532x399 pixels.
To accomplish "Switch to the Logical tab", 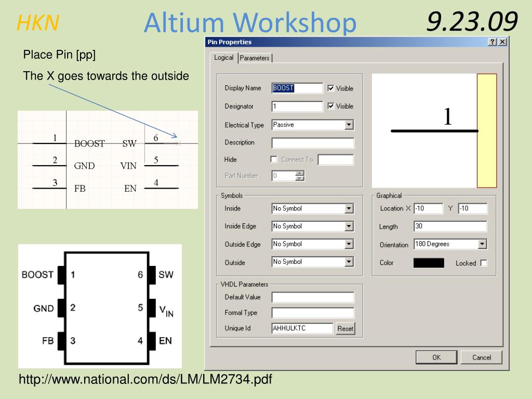I will click(x=223, y=58).
